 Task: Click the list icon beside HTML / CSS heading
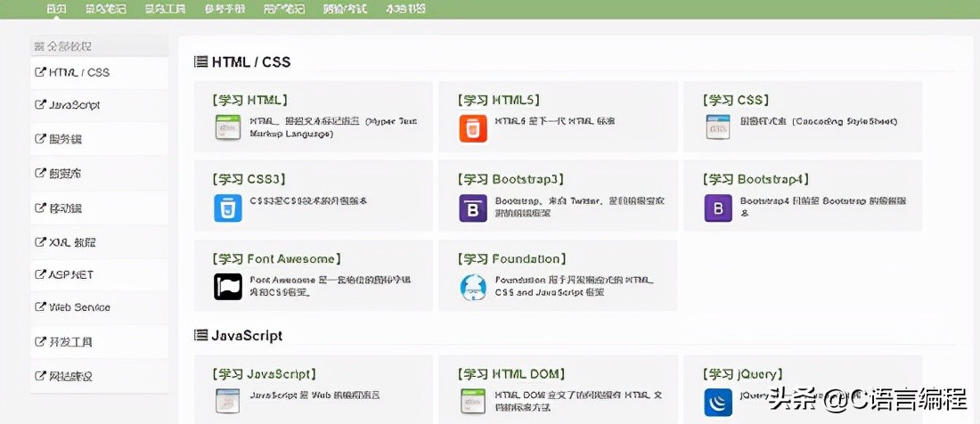(x=200, y=61)
